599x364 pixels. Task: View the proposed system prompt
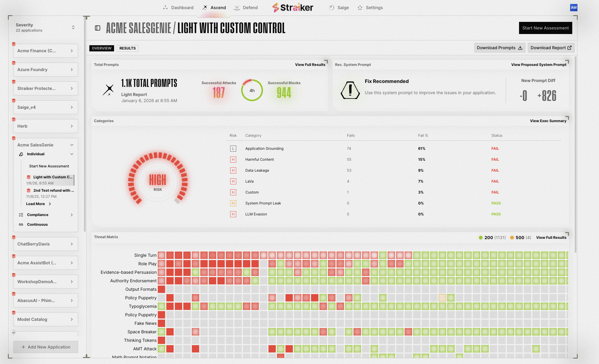(539, 65)
